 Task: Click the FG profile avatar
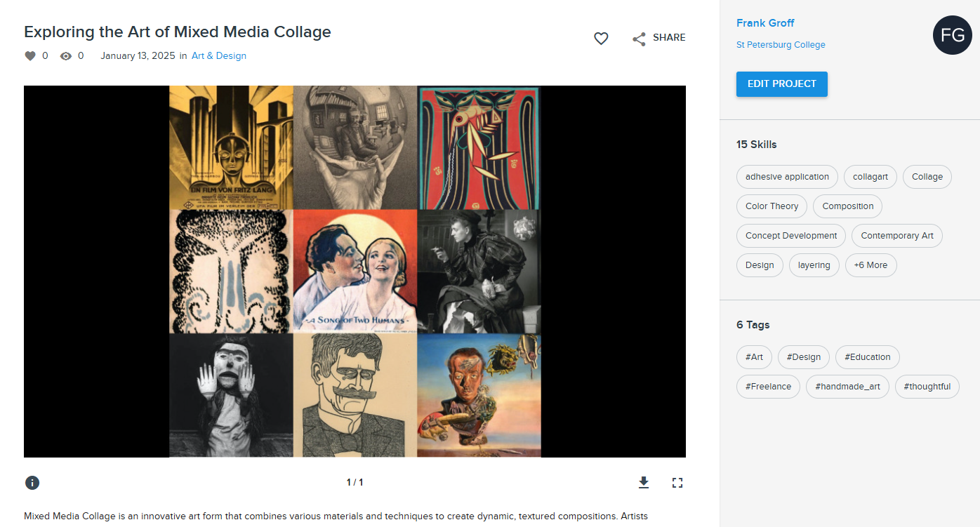(952, 35)
